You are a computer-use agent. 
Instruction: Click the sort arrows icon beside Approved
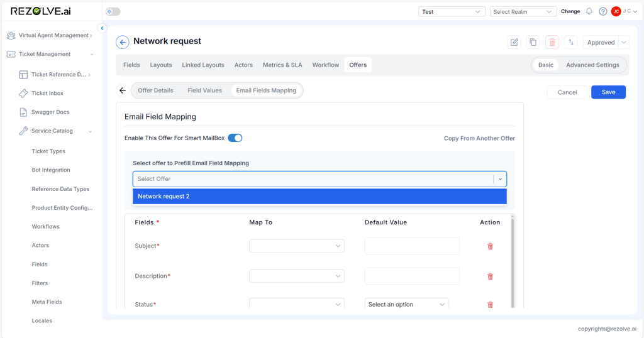571,42
